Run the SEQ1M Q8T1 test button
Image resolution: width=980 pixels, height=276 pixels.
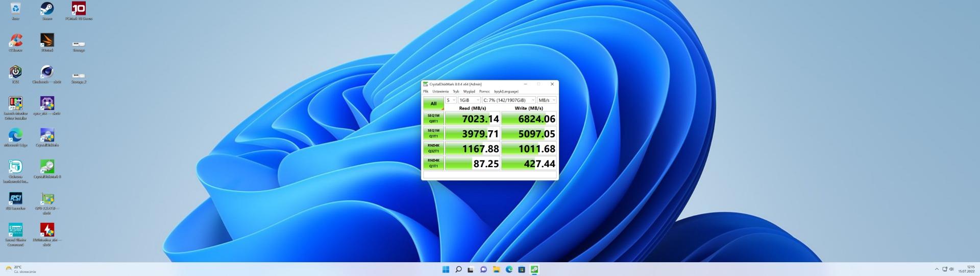tap(433, 119)
